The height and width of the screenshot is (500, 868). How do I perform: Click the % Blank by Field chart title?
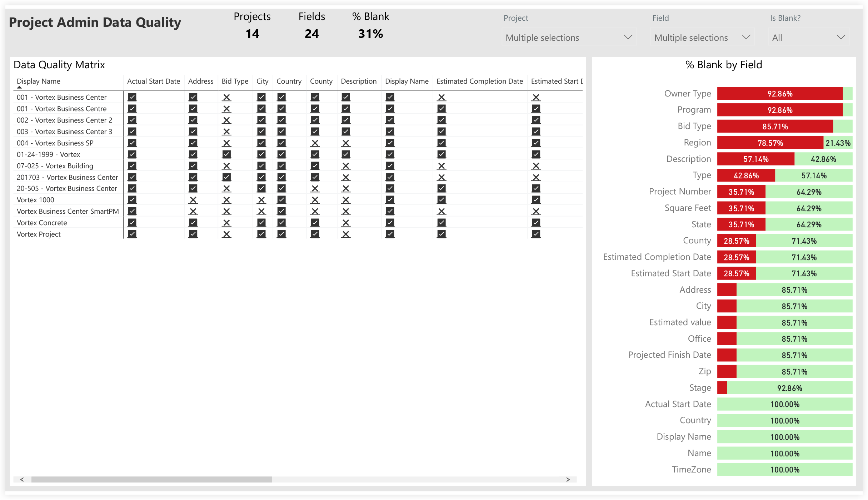click(x=723, y=64)
